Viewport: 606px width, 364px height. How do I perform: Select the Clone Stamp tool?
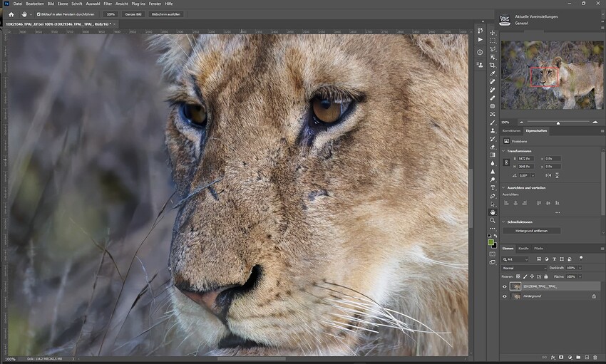point(493,130)
